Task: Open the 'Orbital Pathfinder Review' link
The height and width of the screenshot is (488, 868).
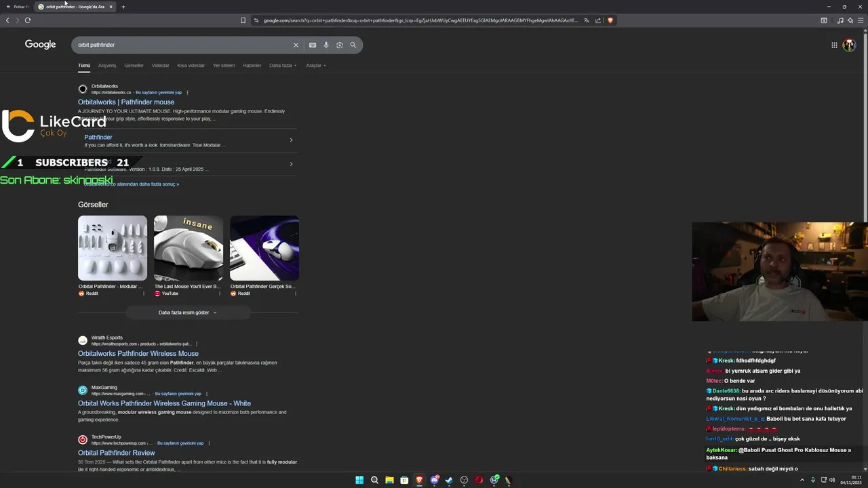Action: 117,453
